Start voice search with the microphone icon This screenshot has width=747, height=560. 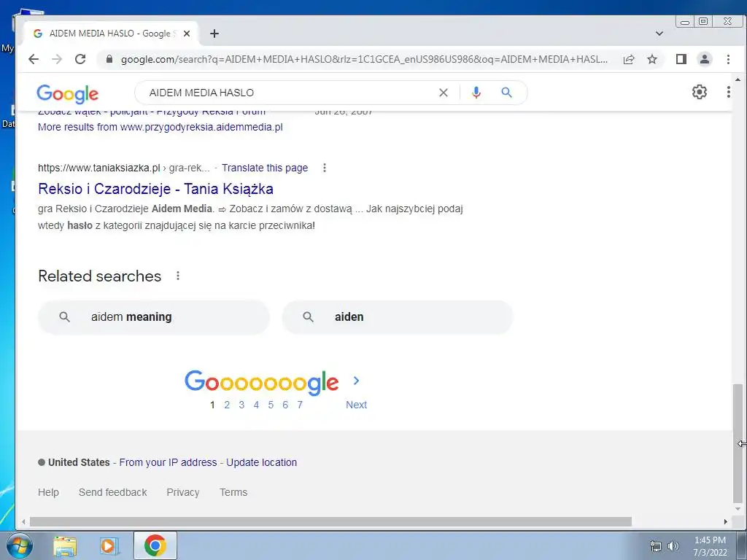click(x=476, y=93)
